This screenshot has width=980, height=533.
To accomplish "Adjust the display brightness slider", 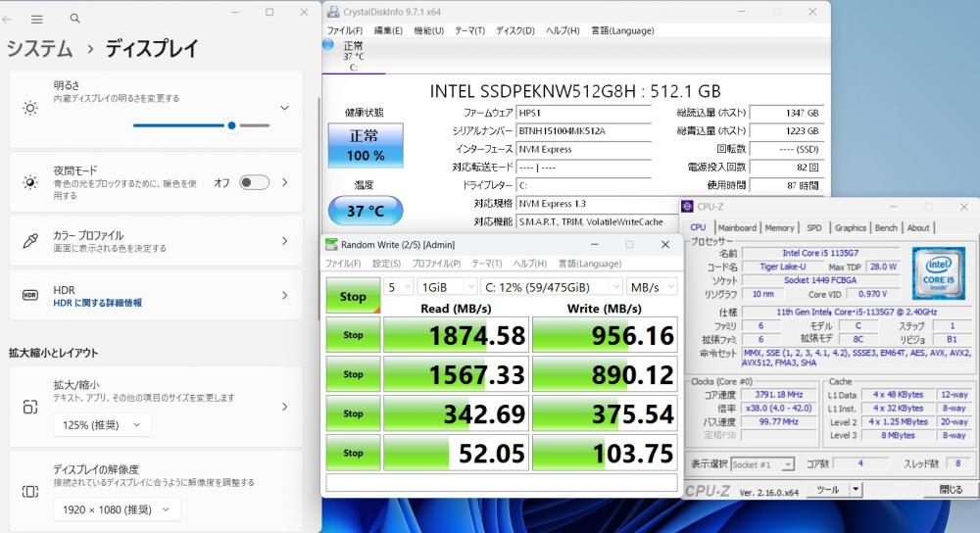I will point(231,125).
